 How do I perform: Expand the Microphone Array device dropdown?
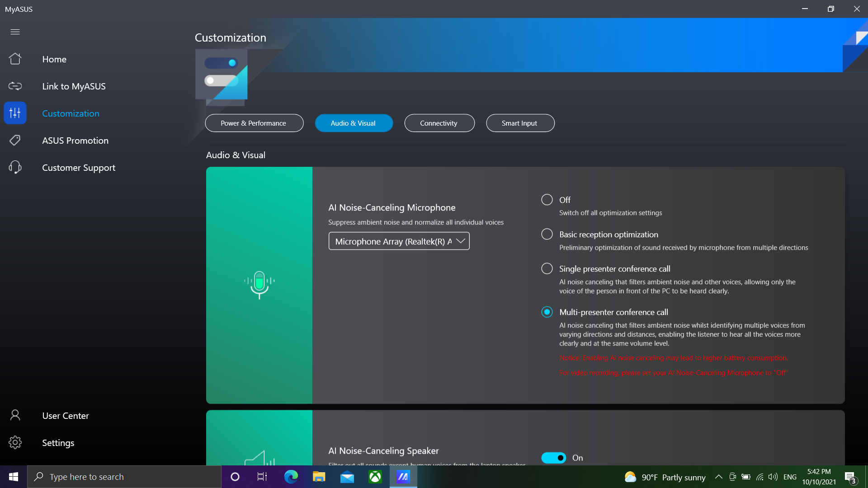399,241
